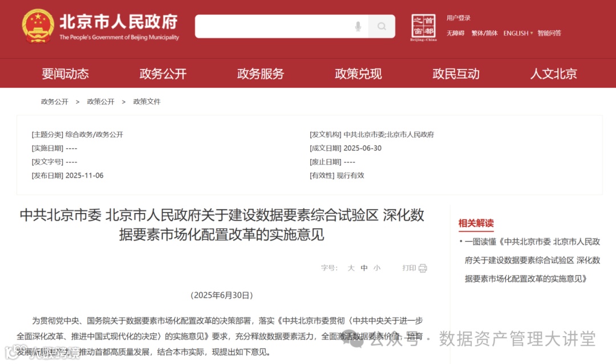This screenshot has height=364, width=616.
Task: Click the 政策文件 breadcrumb link
Action: pos(147,101)
